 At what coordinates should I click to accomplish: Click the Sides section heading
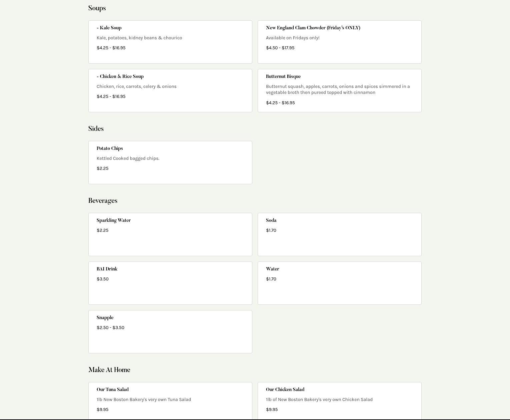click(x=96, y=129)
